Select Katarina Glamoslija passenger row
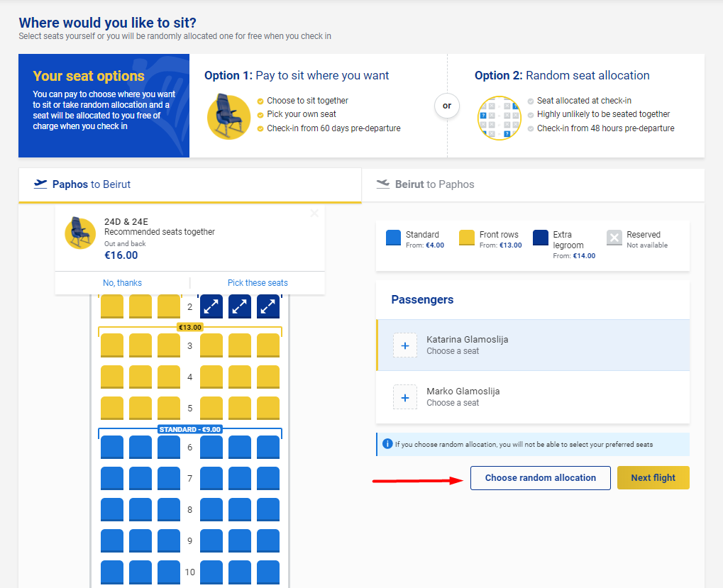This screenshot has width=723, height=588. point(533,345)
